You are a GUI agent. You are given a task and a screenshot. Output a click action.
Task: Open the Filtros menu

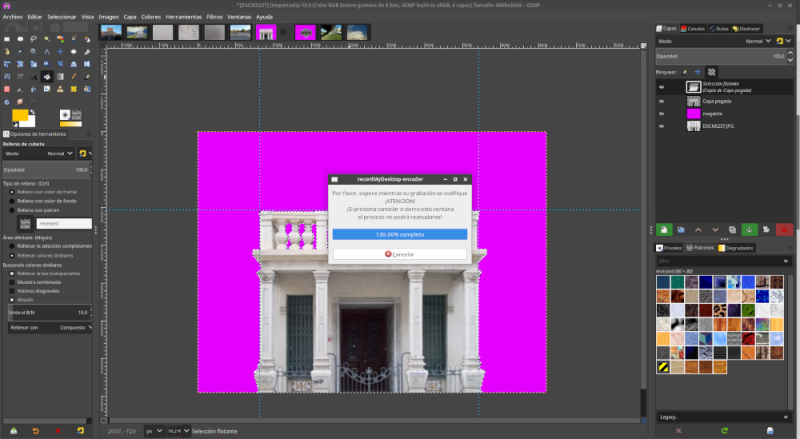coord(214,17)
